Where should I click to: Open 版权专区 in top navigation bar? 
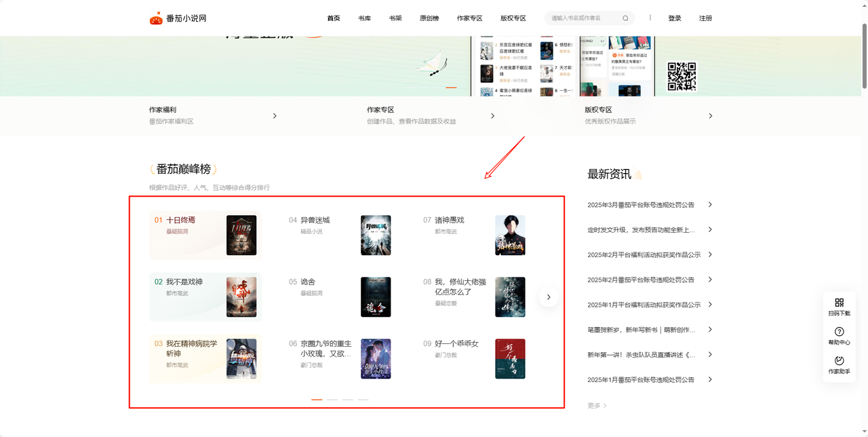(x=513, y=18)
